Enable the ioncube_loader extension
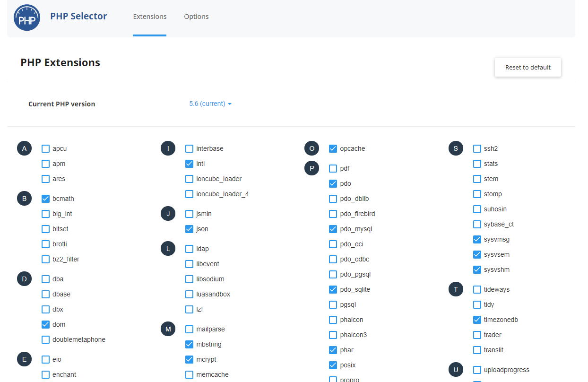Image resolution: width=588 pixels, height=382 pixels. click(189, 179)
